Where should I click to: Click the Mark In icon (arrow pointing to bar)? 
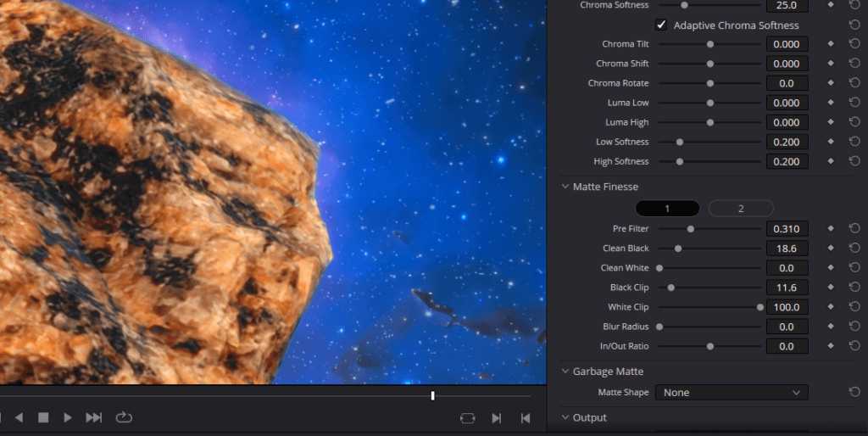(497, 418)
